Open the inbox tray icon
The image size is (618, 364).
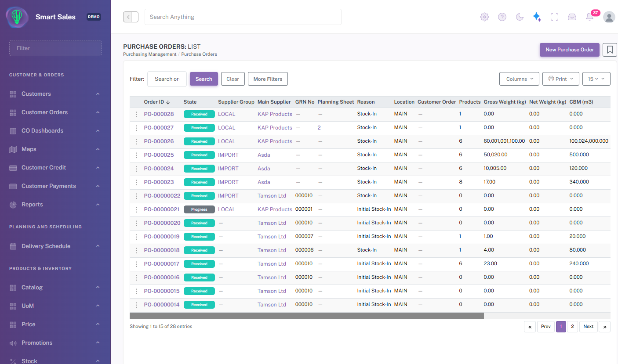(572, 17)
